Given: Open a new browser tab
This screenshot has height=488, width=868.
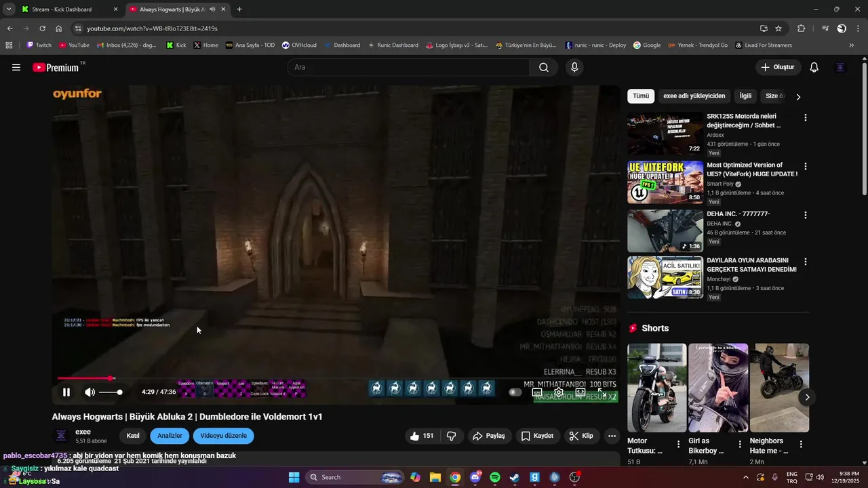Looking at the screenshot, I should (239, 9).
